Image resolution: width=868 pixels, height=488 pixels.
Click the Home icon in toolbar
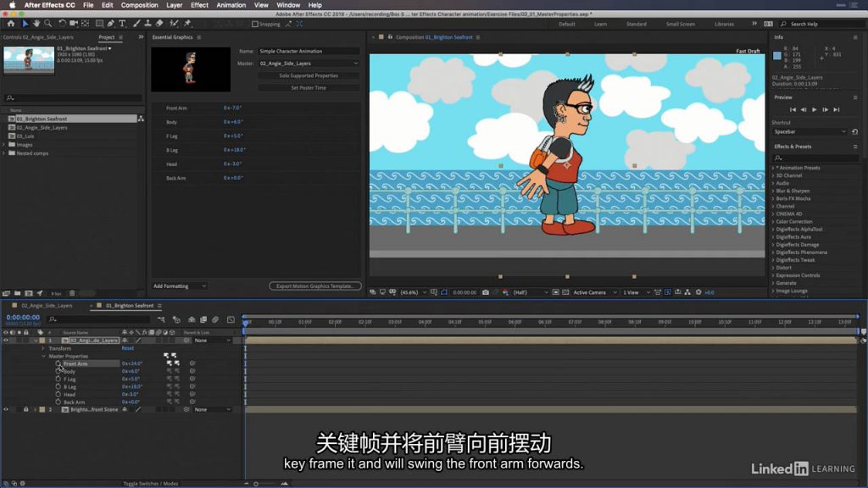click(x=10, y=24)
